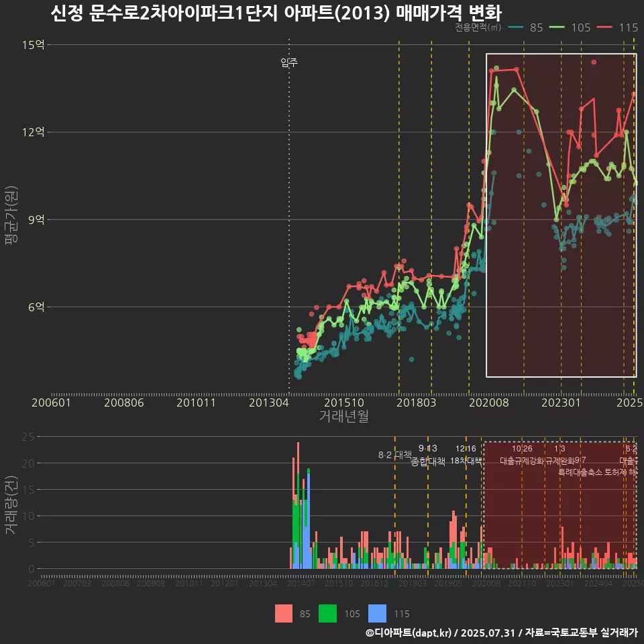This screenshot has height=644, width=644.
Task: Click the 전용면적(㎡) legend label
Action: click(x=478, y=27)
